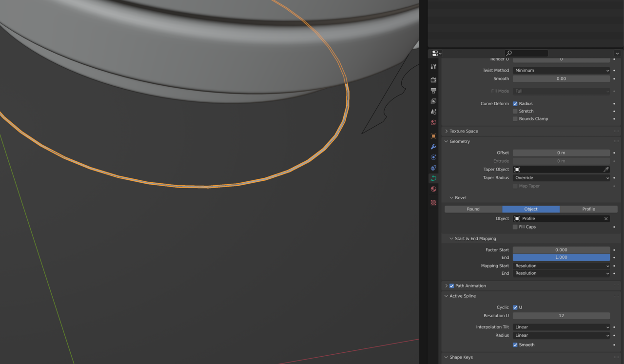The image size is (624, 364).
Task: Expand the Texture Space panel
Action: point(464,131)
